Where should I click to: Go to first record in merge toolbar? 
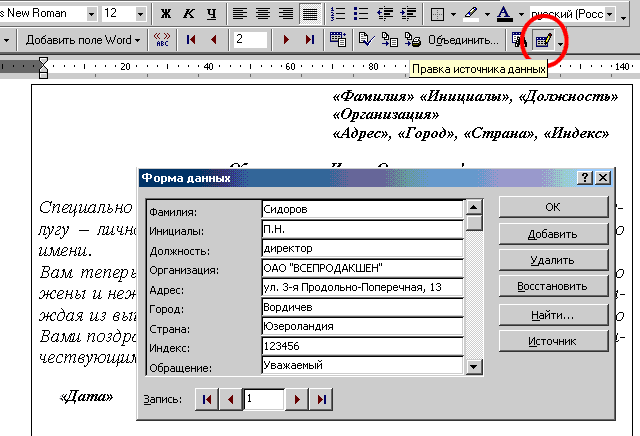191,40
